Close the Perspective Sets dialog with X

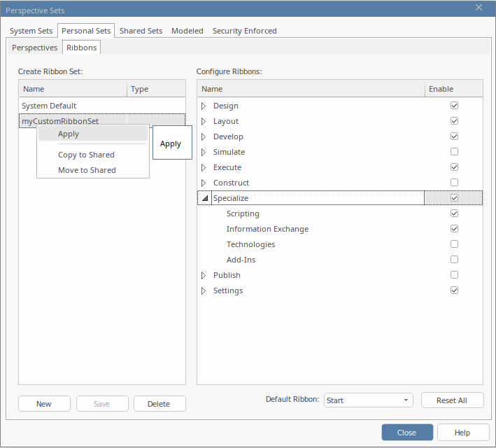point(479,8)
